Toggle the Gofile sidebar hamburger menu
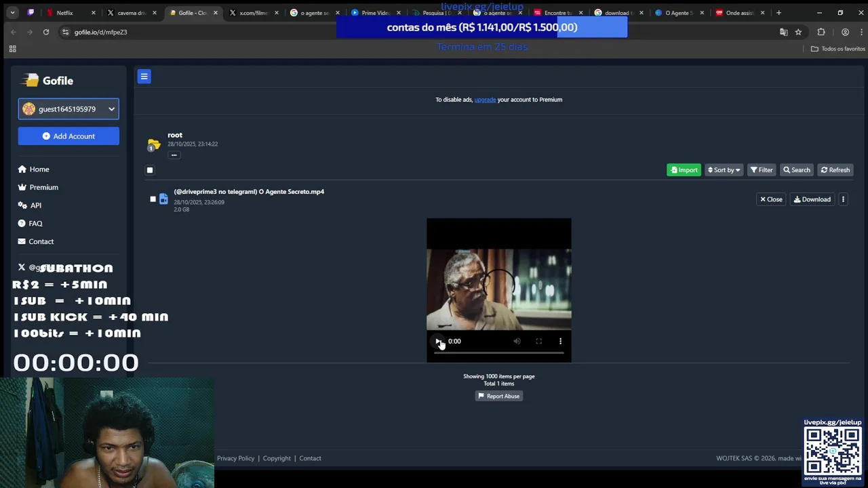Screen dimensions: 868x488 (x=144, y=77)
